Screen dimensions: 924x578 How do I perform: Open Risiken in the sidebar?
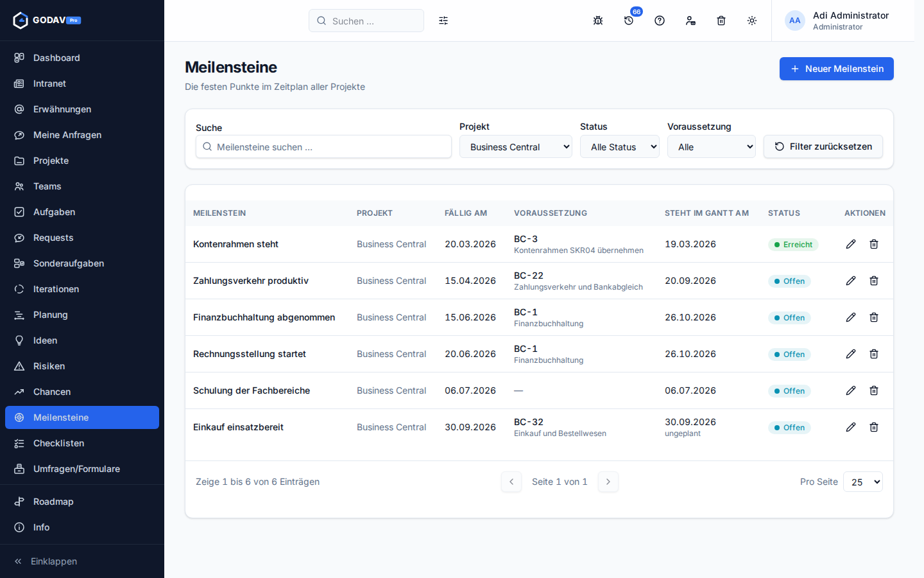tap(82, 366)
